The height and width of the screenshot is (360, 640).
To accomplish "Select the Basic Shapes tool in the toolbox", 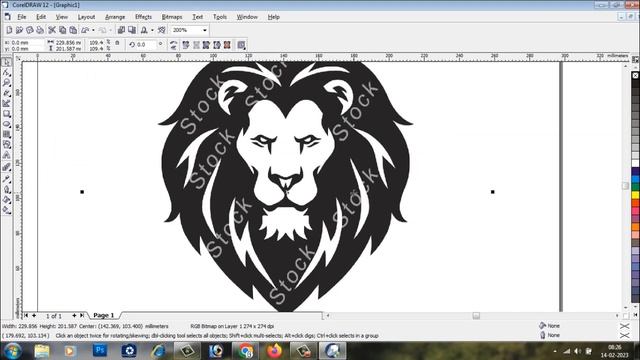I will point(7,144).
